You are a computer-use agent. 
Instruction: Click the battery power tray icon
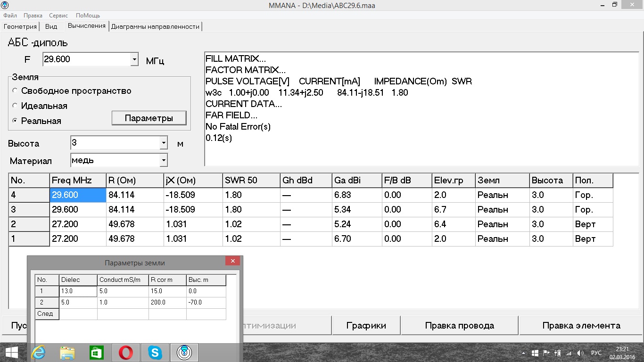pos(558,353)
